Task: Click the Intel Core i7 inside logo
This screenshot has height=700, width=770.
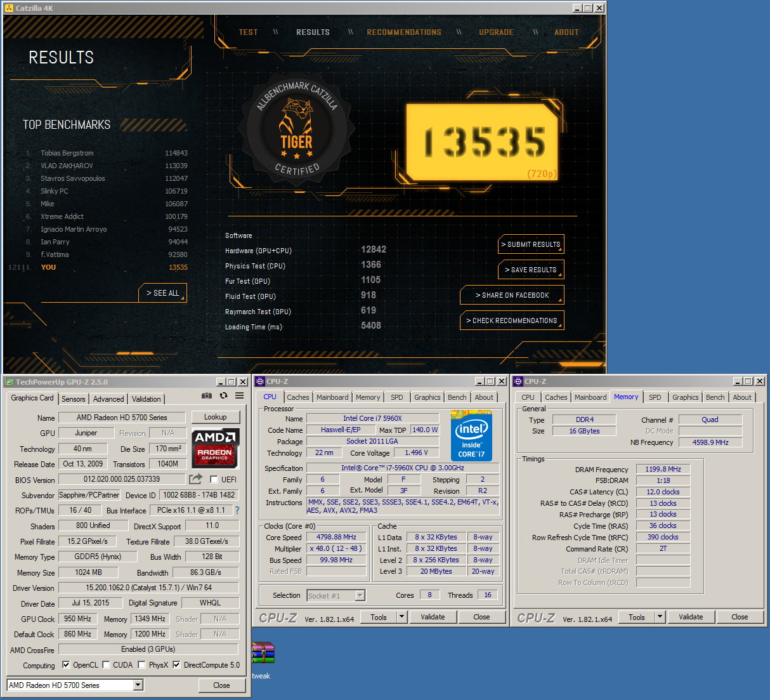Action: coord(471,436)
